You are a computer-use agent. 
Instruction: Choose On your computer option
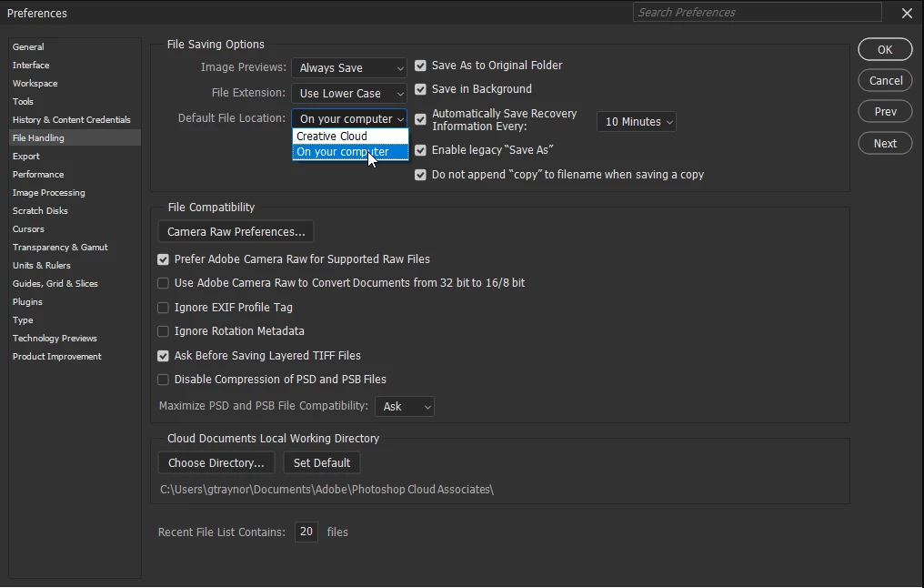[350, 152]
